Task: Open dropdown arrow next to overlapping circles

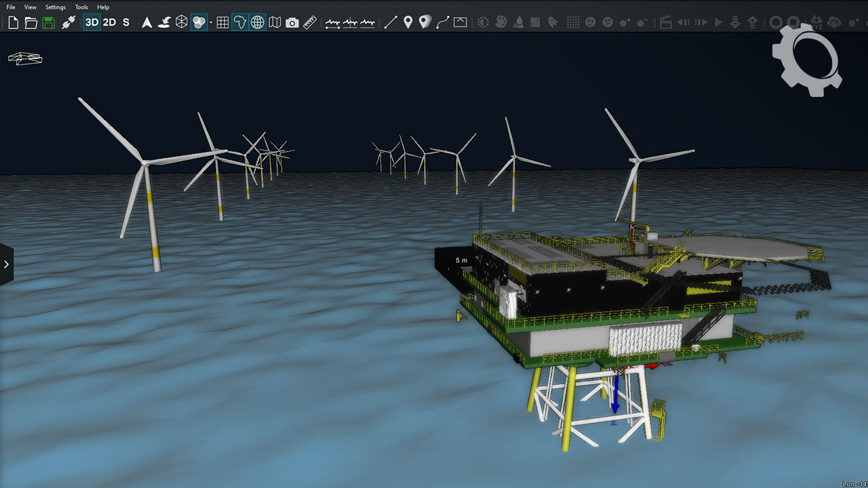Action: (x=211, y=22)
